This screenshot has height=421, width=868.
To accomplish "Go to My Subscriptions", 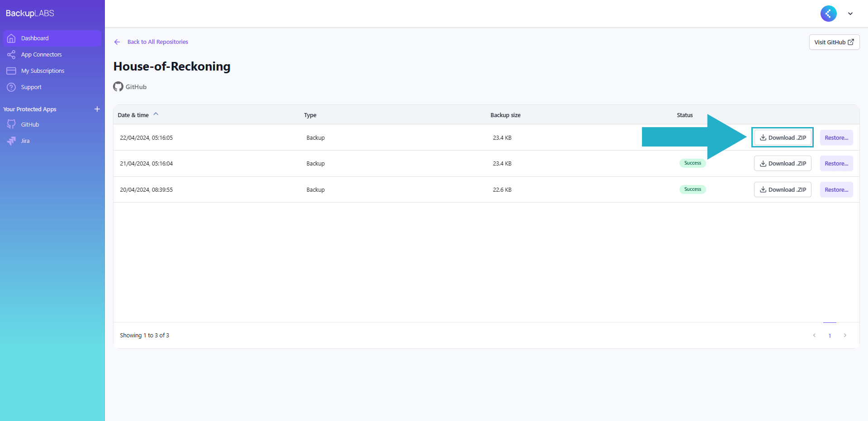I will pyautogui.click(x=42, y=71).
